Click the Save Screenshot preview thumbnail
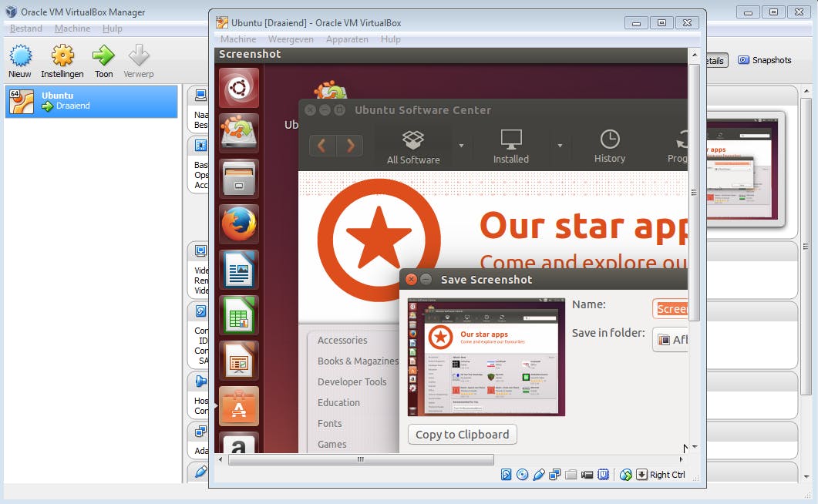 (x=486, y=357)
